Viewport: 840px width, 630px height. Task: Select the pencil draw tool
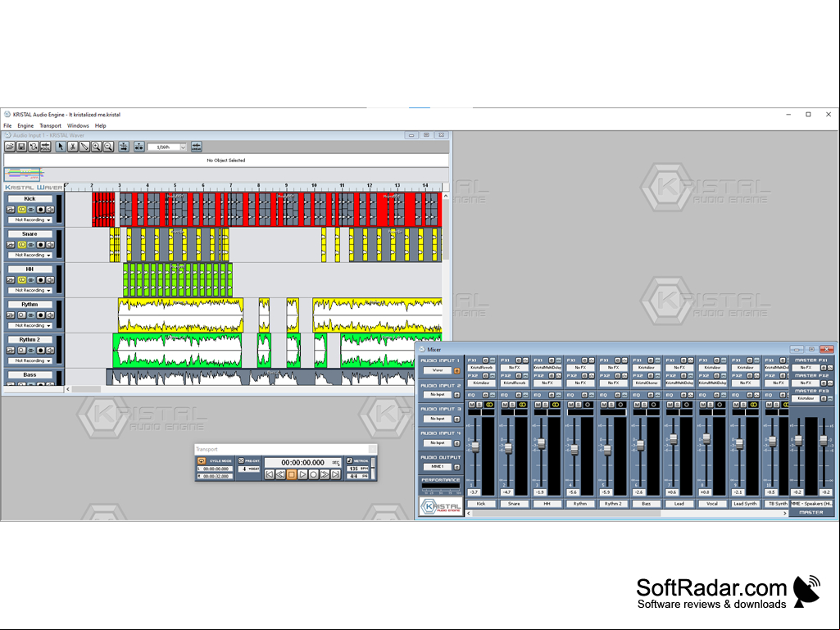(x=84, y=147)
